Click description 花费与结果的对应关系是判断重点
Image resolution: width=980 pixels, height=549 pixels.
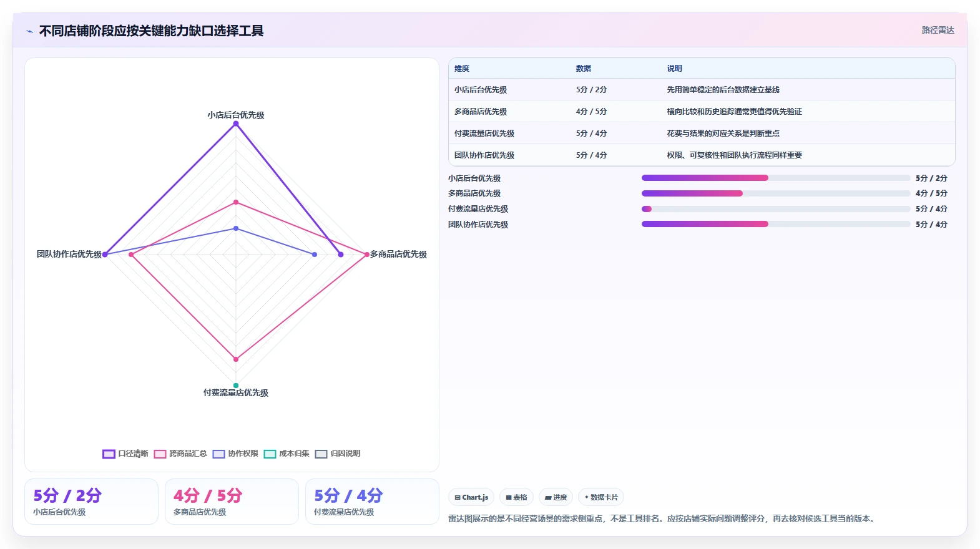[x=723, y=134]
